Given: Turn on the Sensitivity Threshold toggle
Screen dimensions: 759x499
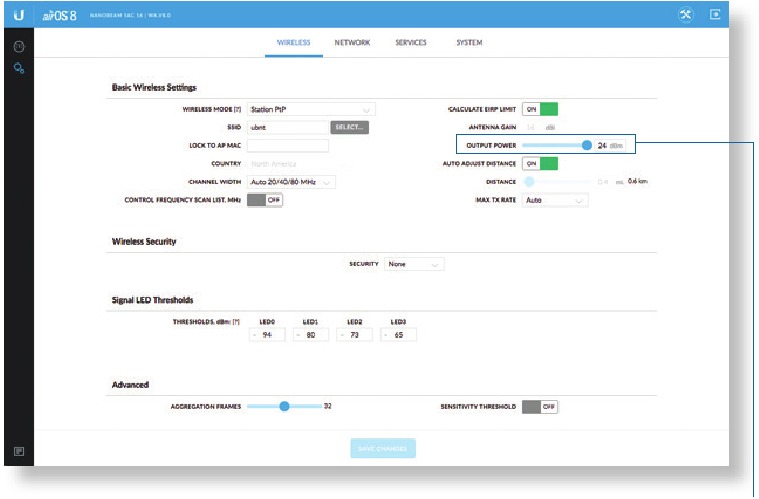Looking at the screenshot, I should tap(540, 407).
